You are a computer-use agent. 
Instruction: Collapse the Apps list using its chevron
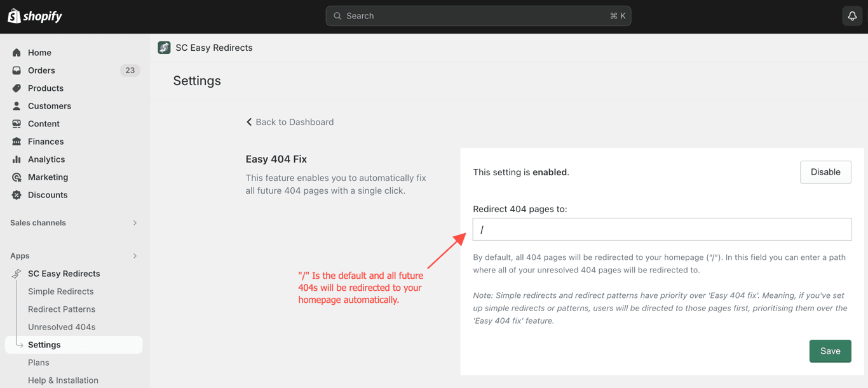(134, 256)
